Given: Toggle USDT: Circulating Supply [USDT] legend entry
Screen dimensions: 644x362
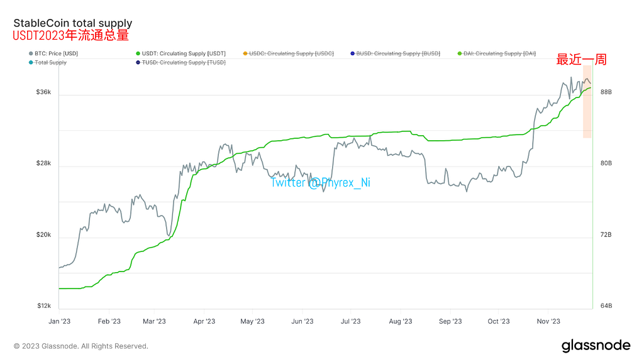Looking at the screenshot, I should click(180, 53).
